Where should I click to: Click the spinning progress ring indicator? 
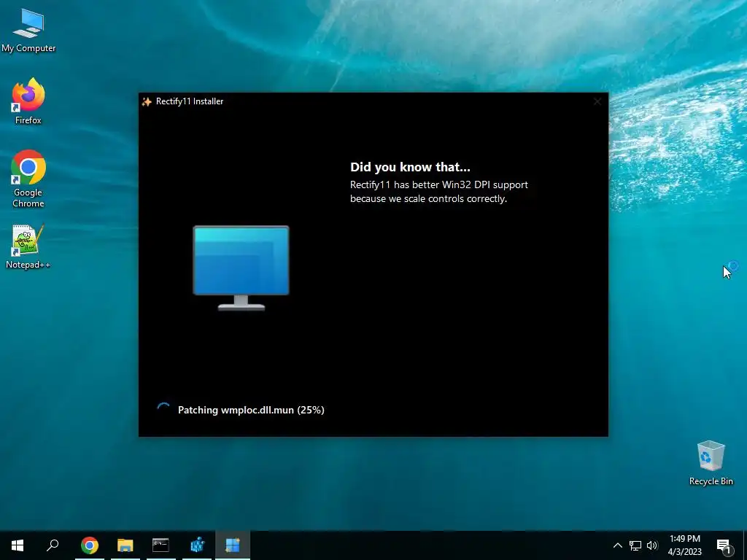point(163,410)
